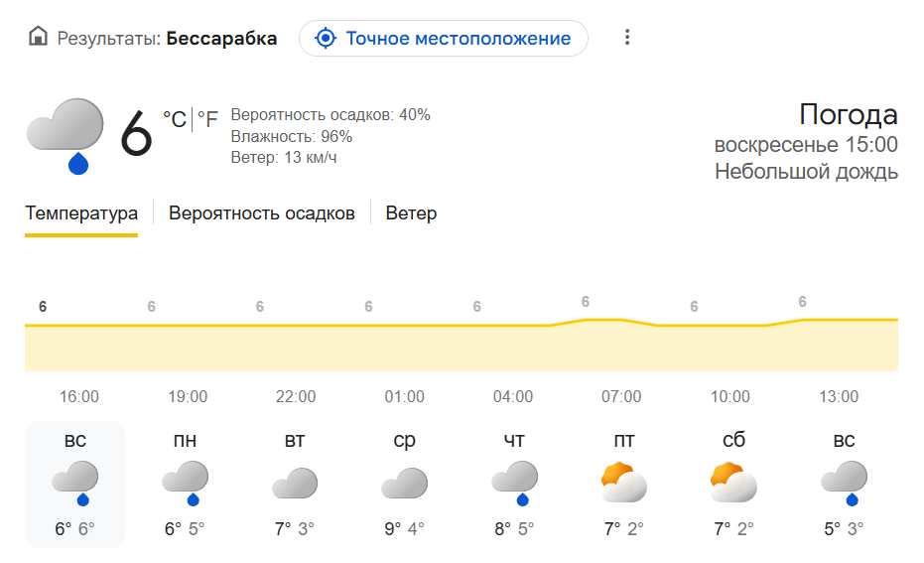Click the home icon beside Результаты
Screen dimensions: 924x563
(x=38, y=39)
